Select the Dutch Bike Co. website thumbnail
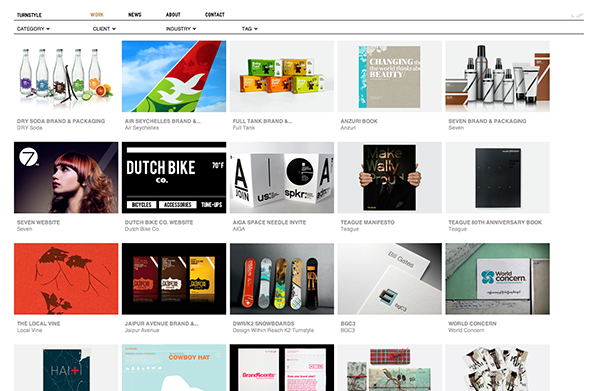 coord(174,178)
